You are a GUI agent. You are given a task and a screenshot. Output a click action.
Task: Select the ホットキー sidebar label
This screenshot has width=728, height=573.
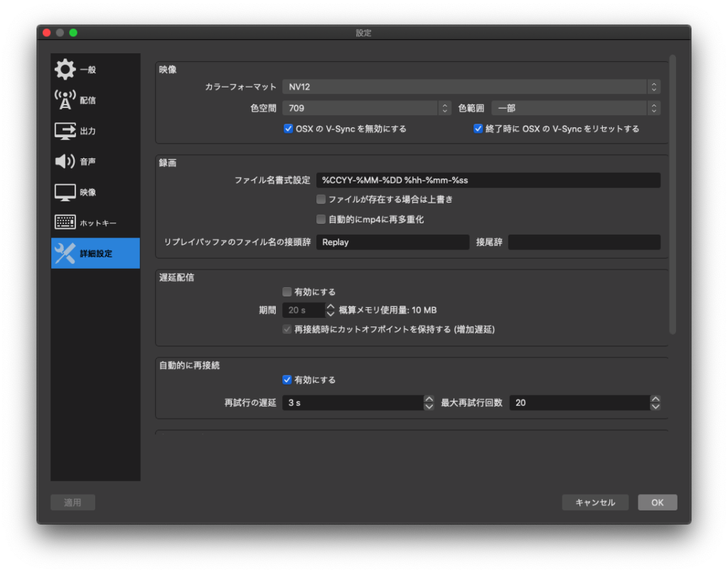pyautogui.click(x=98, y=223)
